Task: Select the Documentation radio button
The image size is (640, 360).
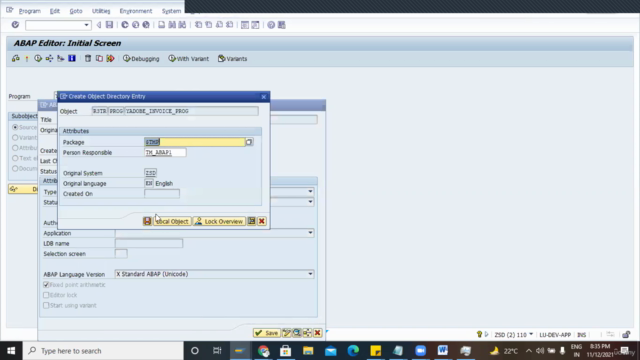Action: (15, 168)
